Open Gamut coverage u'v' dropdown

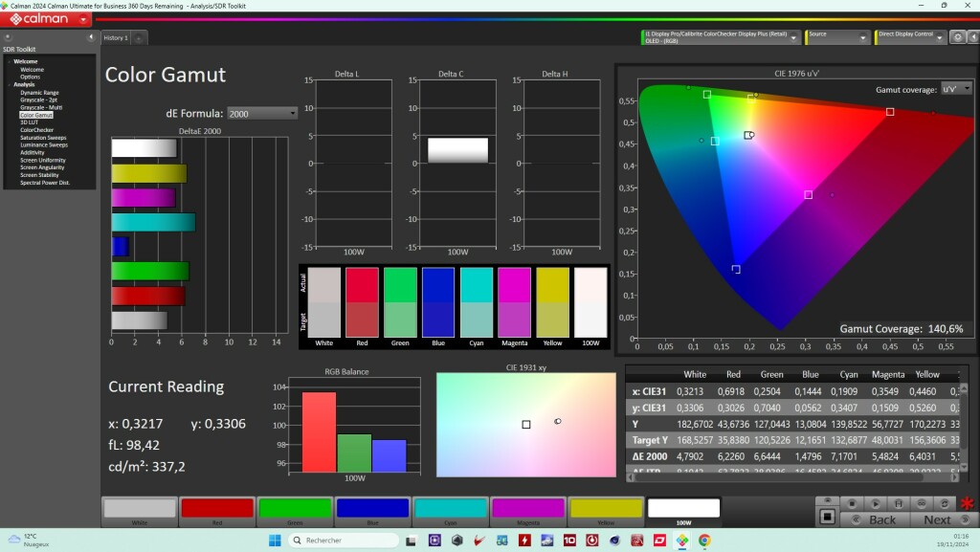pos(957,89)
